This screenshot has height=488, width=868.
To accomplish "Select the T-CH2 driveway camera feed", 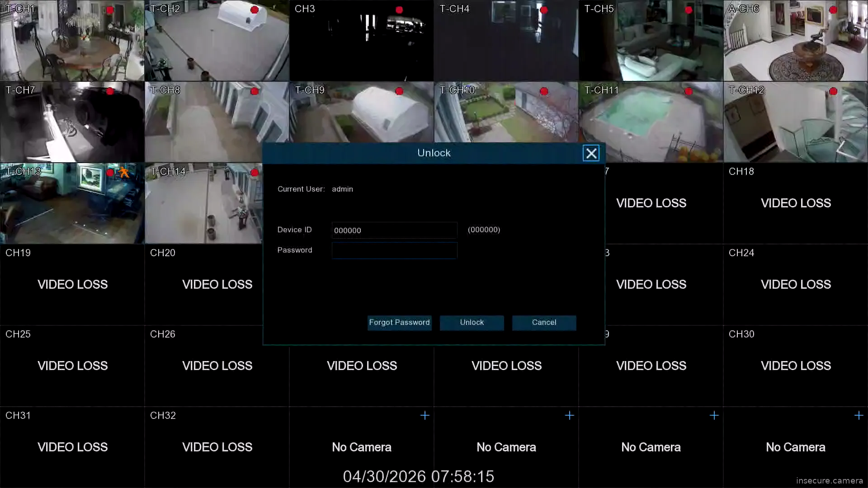I will 217,41.
